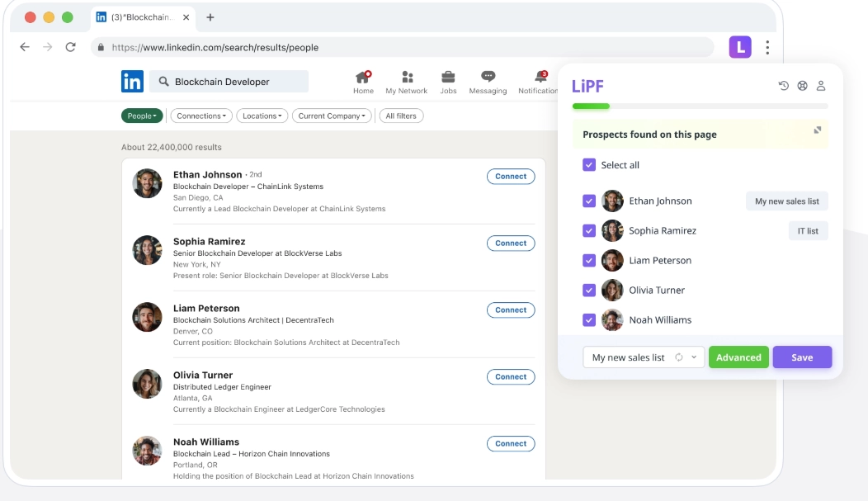Open Olivia Turner's profile photo in results
Viewport: 868px width, 501px height.
[x=147, y=384]
